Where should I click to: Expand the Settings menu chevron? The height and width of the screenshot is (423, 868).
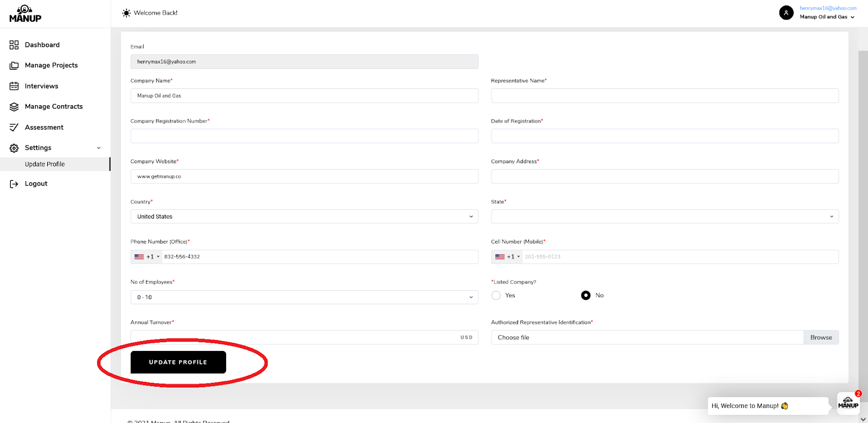pos(99,148)
